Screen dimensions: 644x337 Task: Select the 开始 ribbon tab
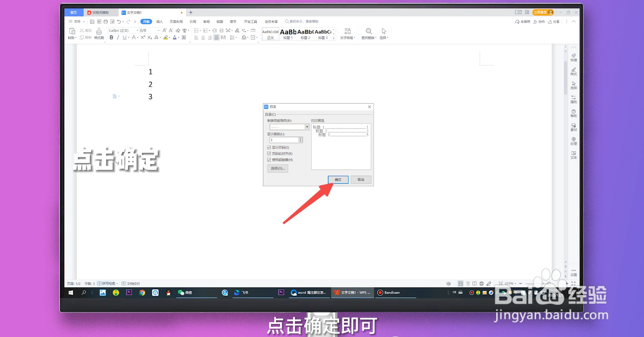coord(146,21)
